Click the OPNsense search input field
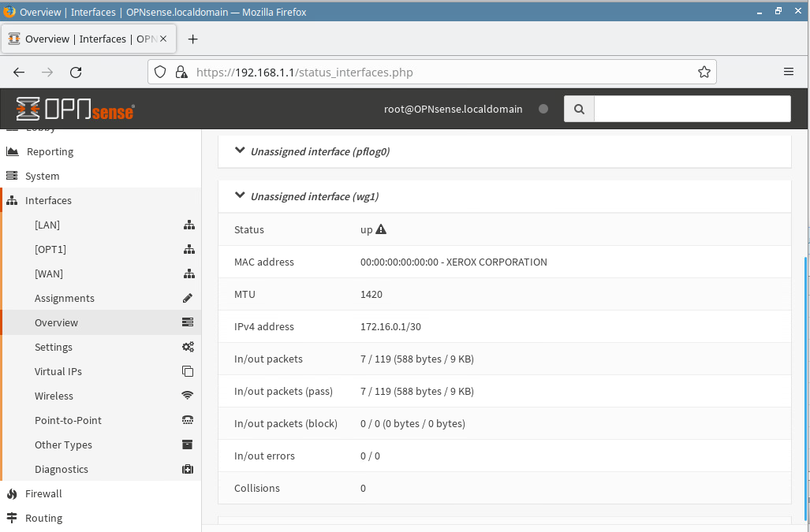This screenshot has height=532, width=810. click(x=692, y=109)
